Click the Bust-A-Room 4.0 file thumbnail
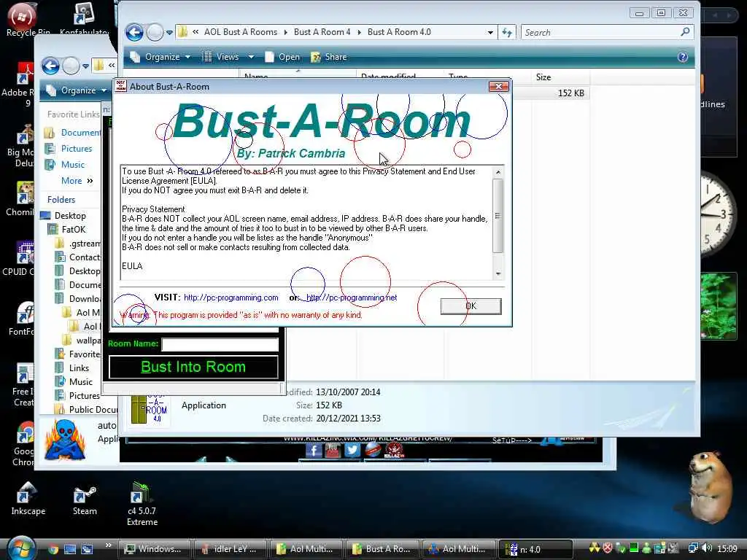Image resolution: width=747 pixels, height=560 pixels. [150, 408]
